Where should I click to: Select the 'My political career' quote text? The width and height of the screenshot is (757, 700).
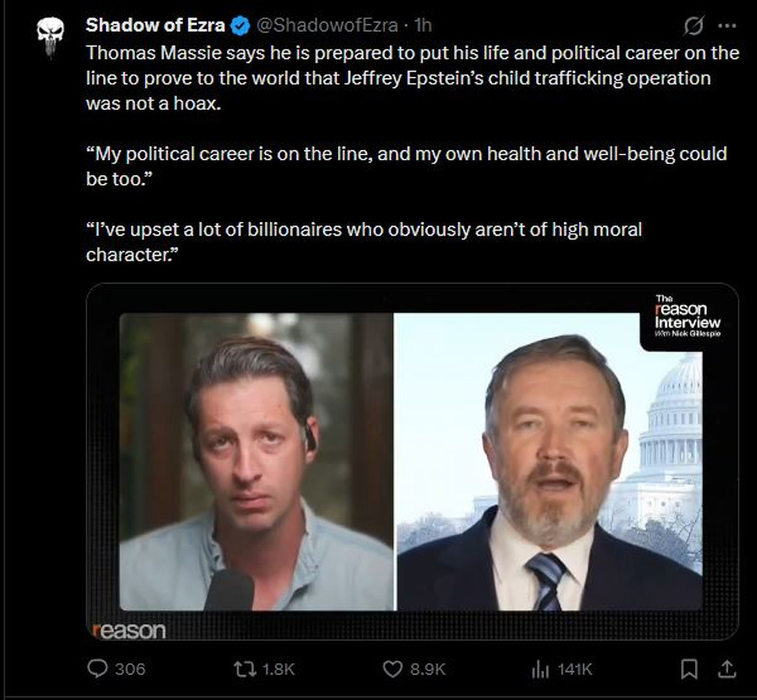pyautogui.click(x=406, y=166)
